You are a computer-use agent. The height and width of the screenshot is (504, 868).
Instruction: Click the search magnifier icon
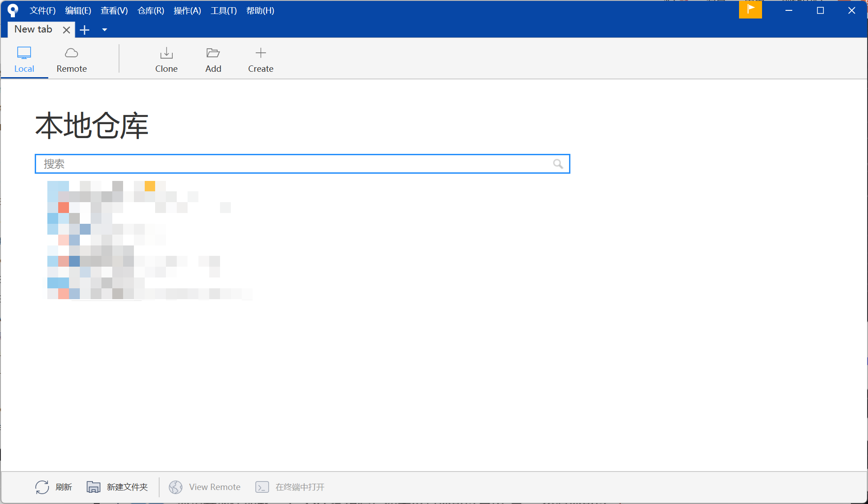(558, 164)
